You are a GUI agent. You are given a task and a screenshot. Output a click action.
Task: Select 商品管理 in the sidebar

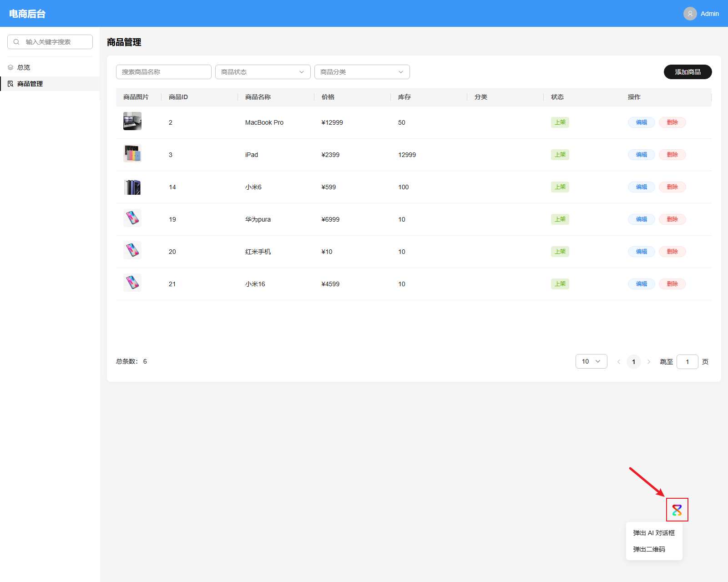tap(50, 84)
